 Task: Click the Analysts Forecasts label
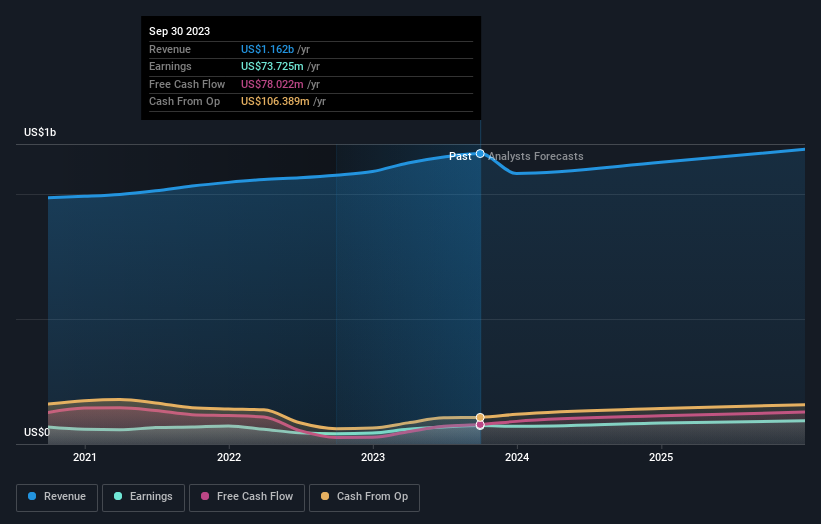(x=536, y=157)
